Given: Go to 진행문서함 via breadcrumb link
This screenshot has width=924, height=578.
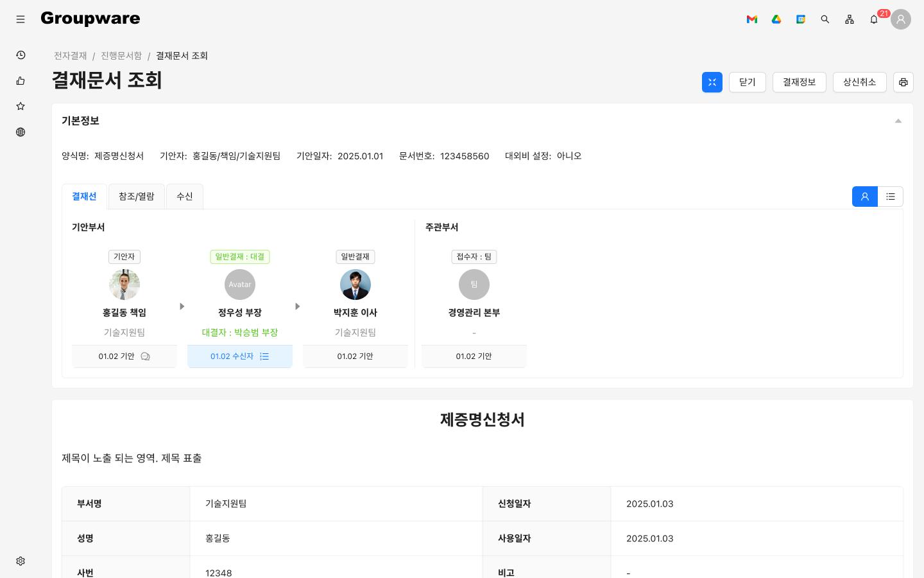Looking at the screenshot, I should 121,56.
